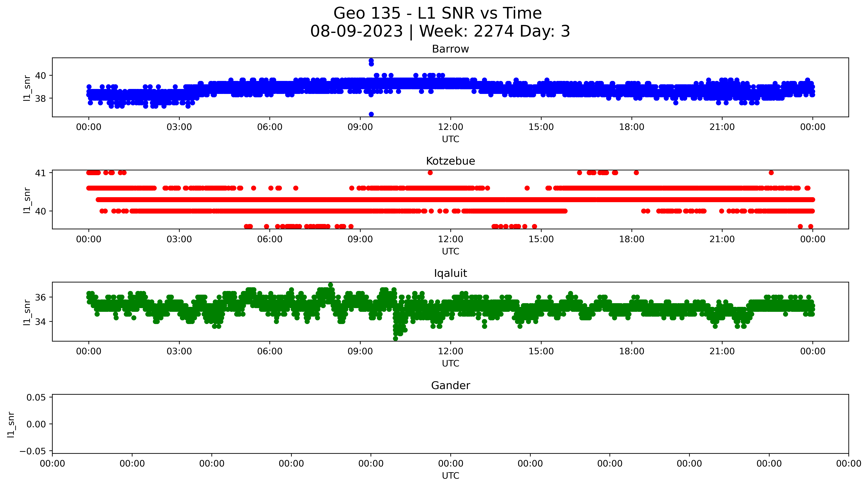
Task: Click '03:00' tick under Kotzebue plot
Action: pyautogui.click(x=179, y=240)
